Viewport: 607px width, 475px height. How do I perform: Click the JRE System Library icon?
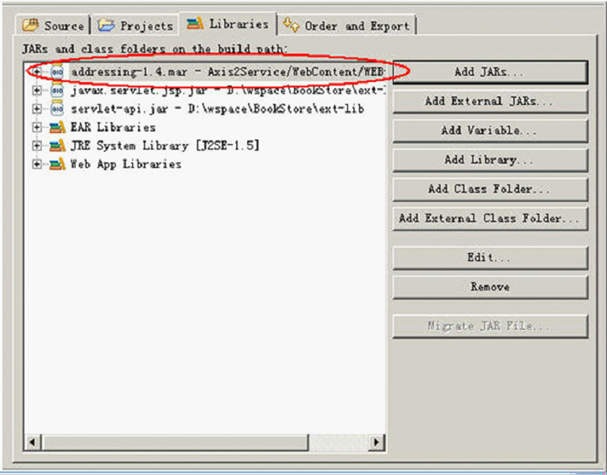pos(57,146)
